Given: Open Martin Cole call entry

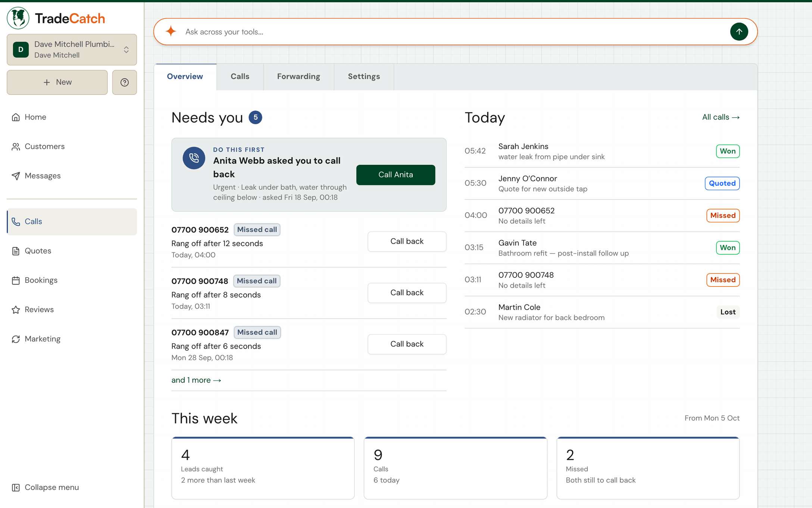Looking at the screenshot, I should (602, 312).
